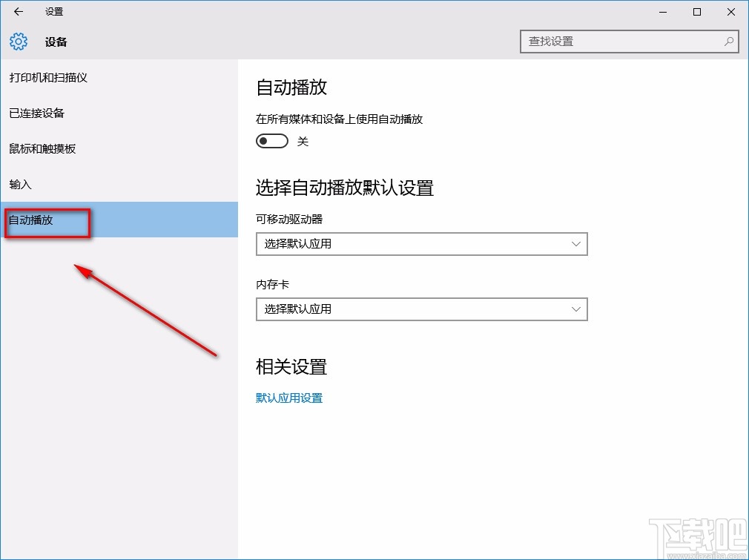Open the 可移动驱动器 default app dropdown
Screen dimensions: 749x560
point(421,244)
